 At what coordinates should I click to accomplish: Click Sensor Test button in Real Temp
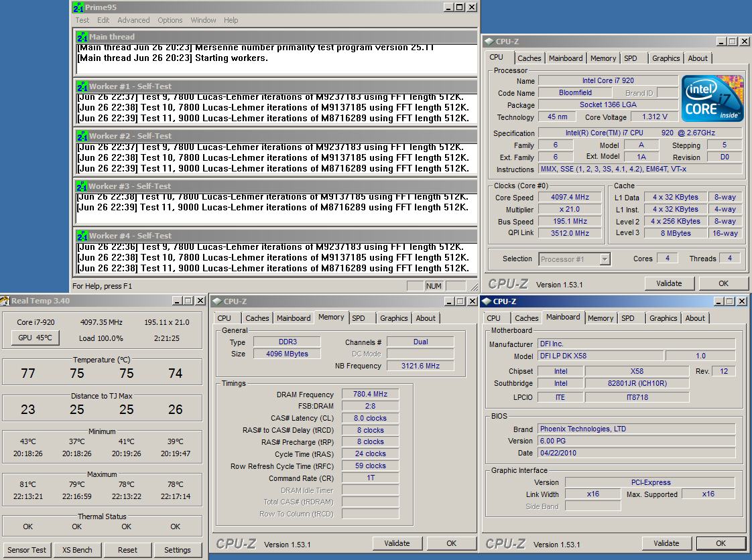tap(27, 550)
